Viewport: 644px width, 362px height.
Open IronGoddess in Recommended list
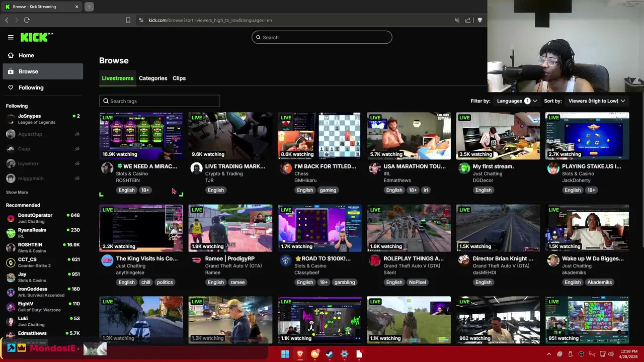point(43,292)
